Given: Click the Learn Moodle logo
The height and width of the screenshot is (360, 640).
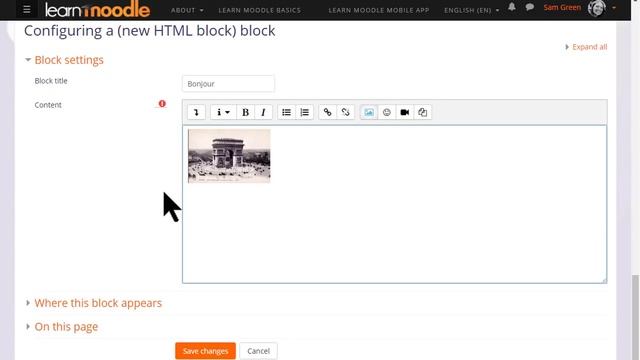Looking at the screenshot, I should click(x=97, y=10).
